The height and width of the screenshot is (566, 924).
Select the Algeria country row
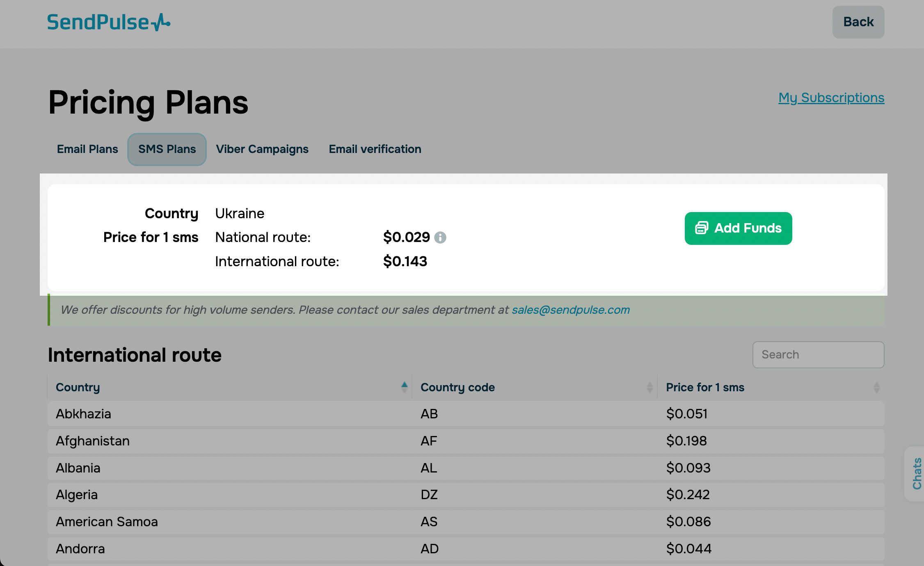click(x=77, y=495)
